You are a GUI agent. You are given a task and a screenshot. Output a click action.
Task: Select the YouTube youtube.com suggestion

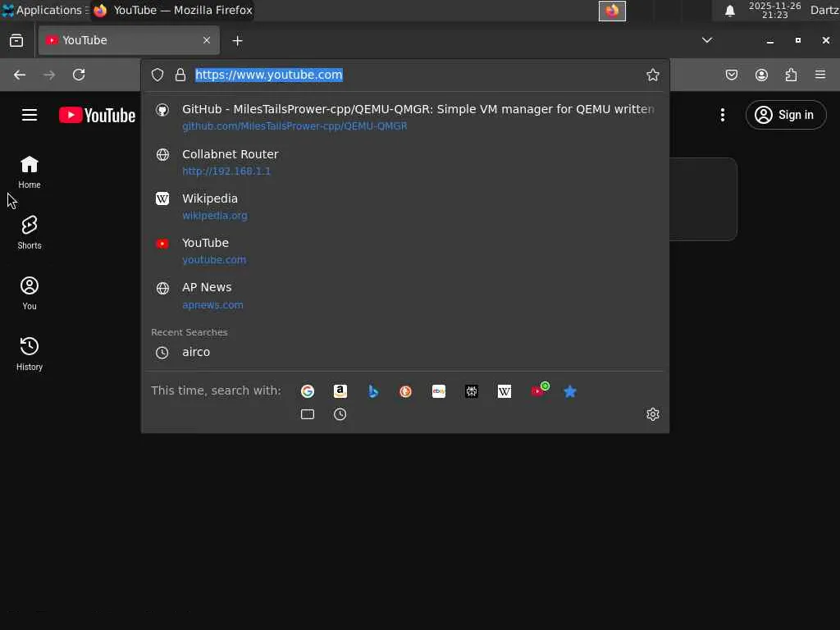[405, 251]
